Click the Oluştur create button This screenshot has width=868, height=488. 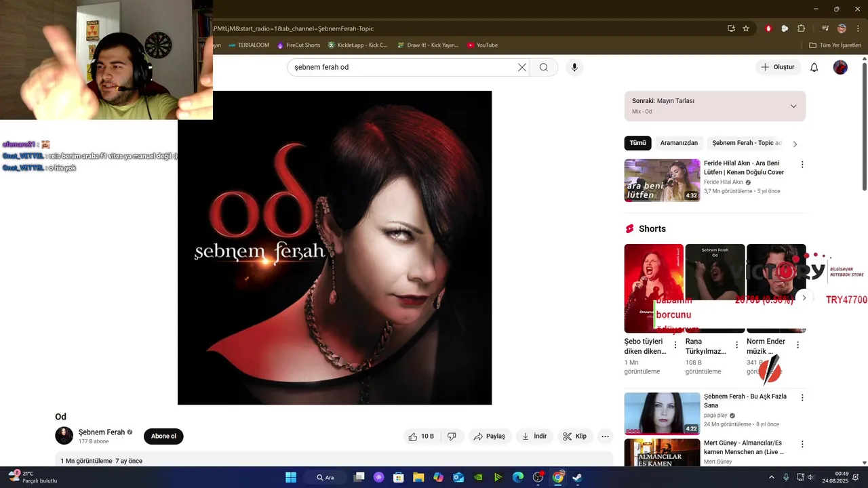point(778,67)
